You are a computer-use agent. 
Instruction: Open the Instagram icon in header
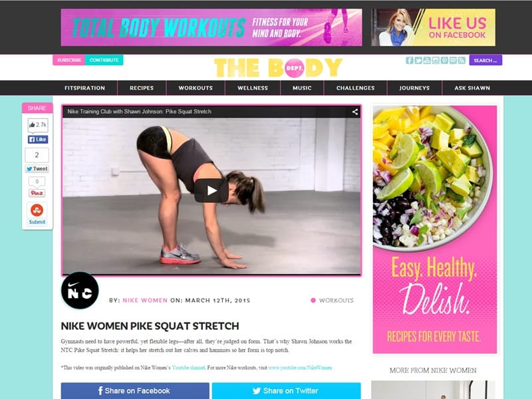point(436,61)
